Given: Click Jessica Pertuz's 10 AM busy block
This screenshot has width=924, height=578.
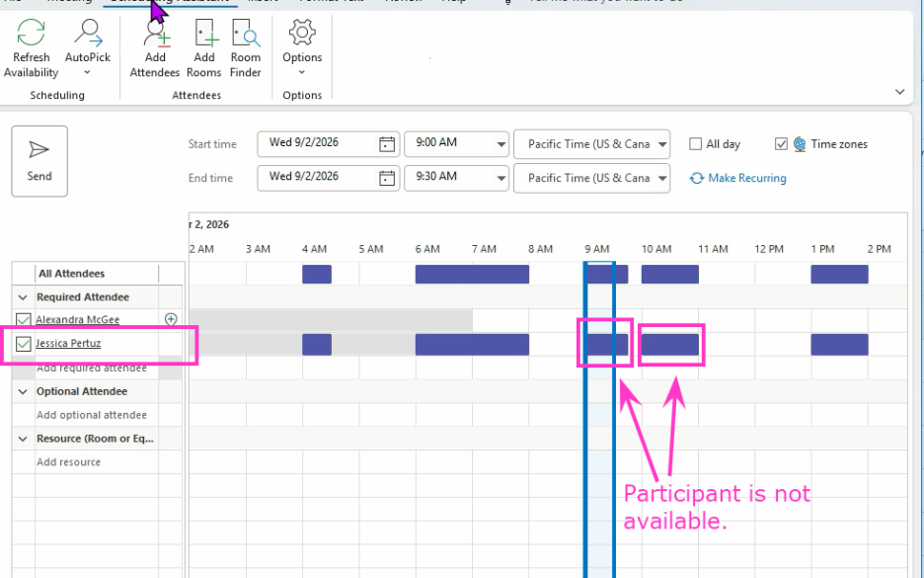Looking at the screenshot, I should point(670,345).
